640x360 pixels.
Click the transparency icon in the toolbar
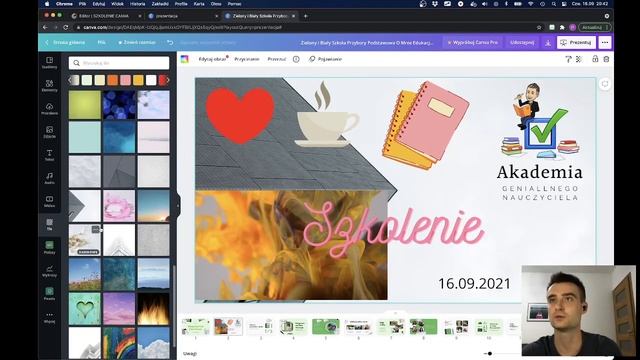coord(579,59)
